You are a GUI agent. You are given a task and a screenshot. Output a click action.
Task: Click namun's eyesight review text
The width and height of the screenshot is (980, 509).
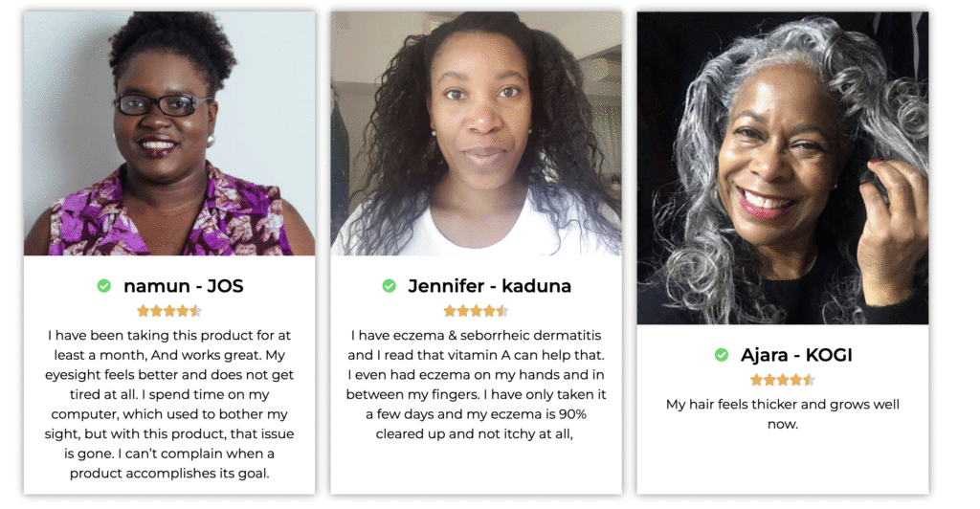tap(169, 404)
